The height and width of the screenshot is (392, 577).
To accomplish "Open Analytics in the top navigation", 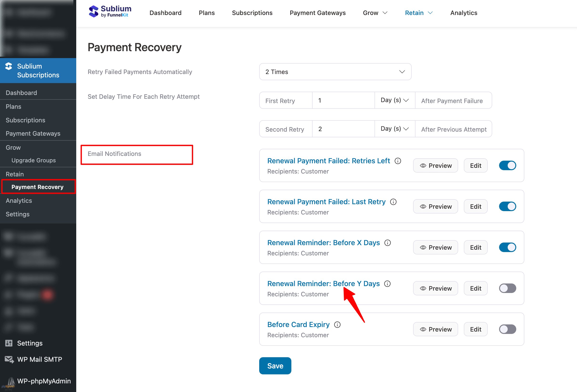I will (x=464, y=13).
